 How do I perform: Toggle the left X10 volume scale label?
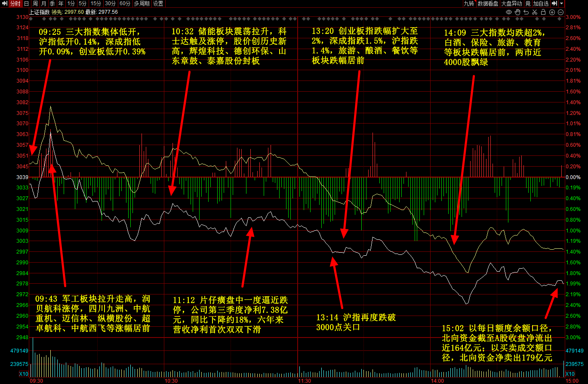click(x=24, y=374)
